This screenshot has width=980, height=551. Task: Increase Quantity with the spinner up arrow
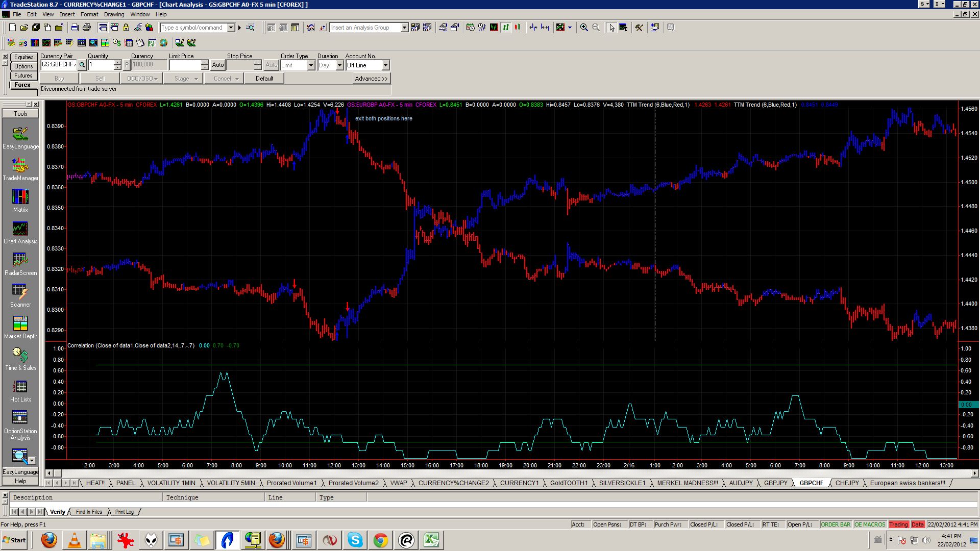117,63
